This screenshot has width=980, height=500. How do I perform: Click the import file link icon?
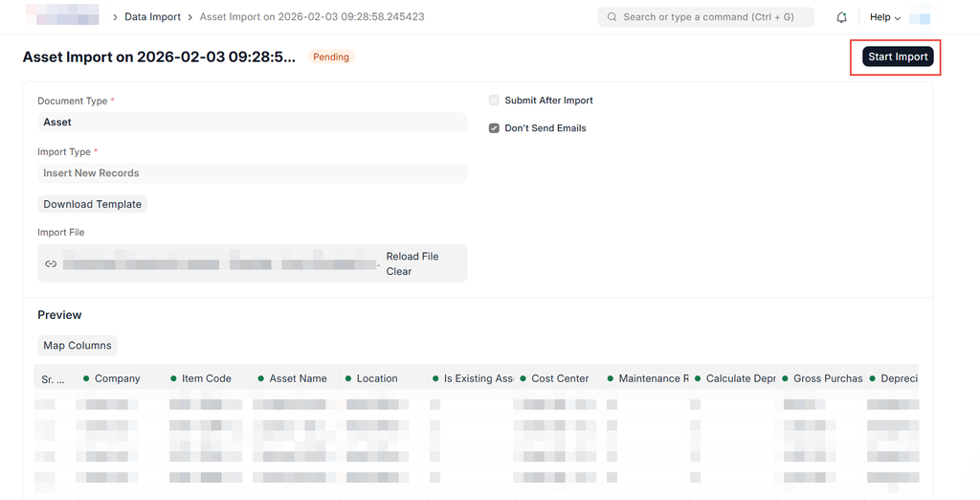[51, 263]
